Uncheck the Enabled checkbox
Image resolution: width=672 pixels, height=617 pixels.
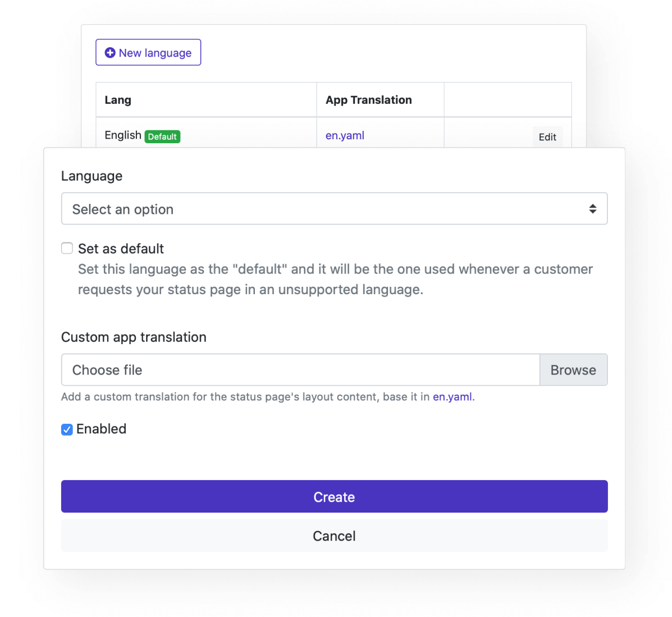67,429
